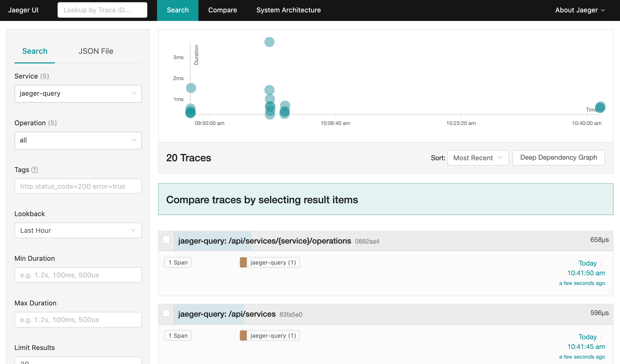Screen dimensions: 620x364
Task: Click the jaeger-query service span icon
Action: [x=243, y=262]
